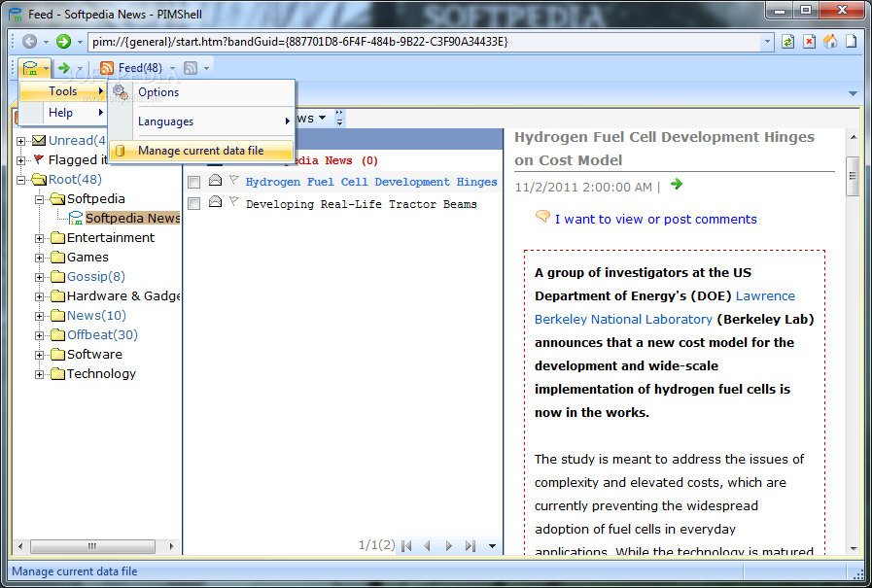Click the blue band collapse arrow
The image size is (872, 588).
854,93
